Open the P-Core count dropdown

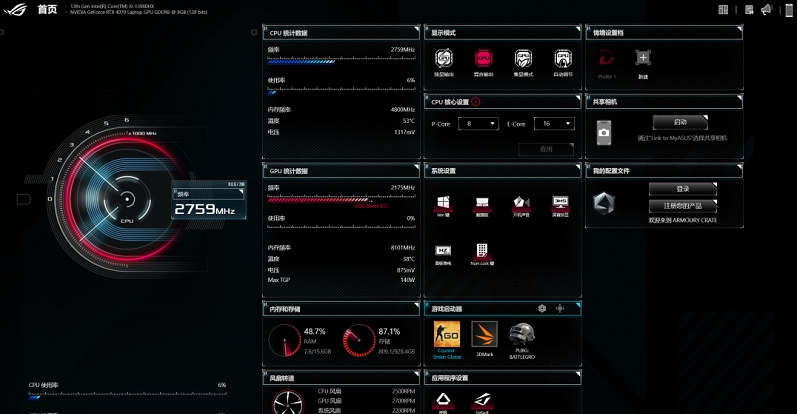tap(477, 123)
